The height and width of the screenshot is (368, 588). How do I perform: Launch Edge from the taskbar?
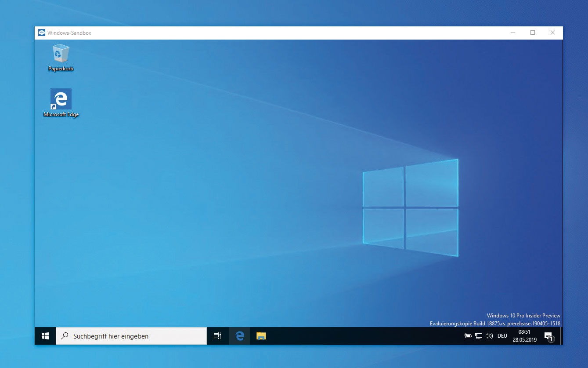[240, 336]
